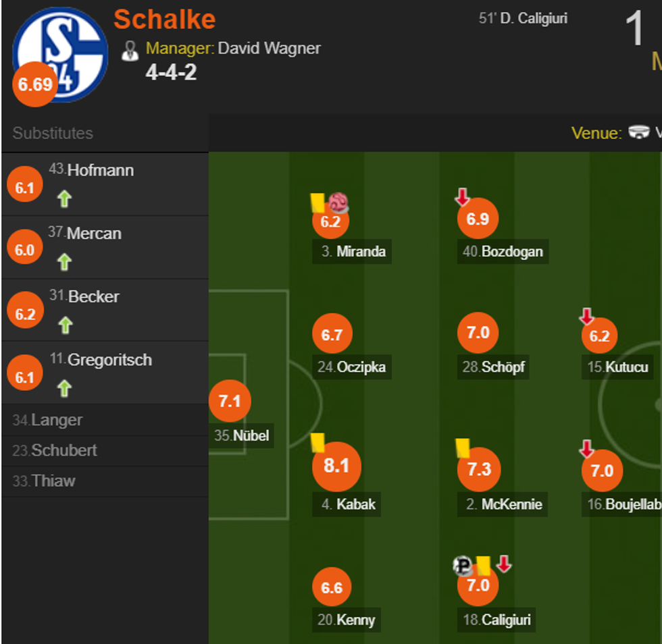Click Hofmann's green substituted-on arrow

[64, 199]
